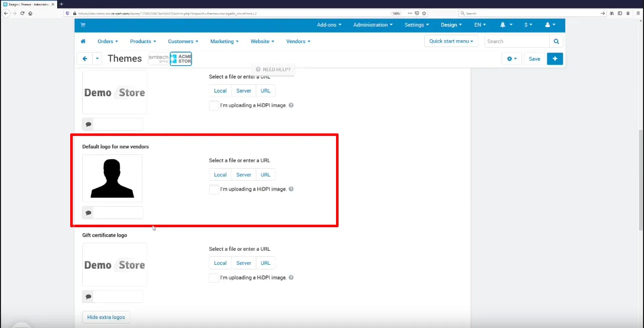Viewport: 644px width, 328px height.
Task: Go to admin home dashboard icon
Action: (83, 42)
